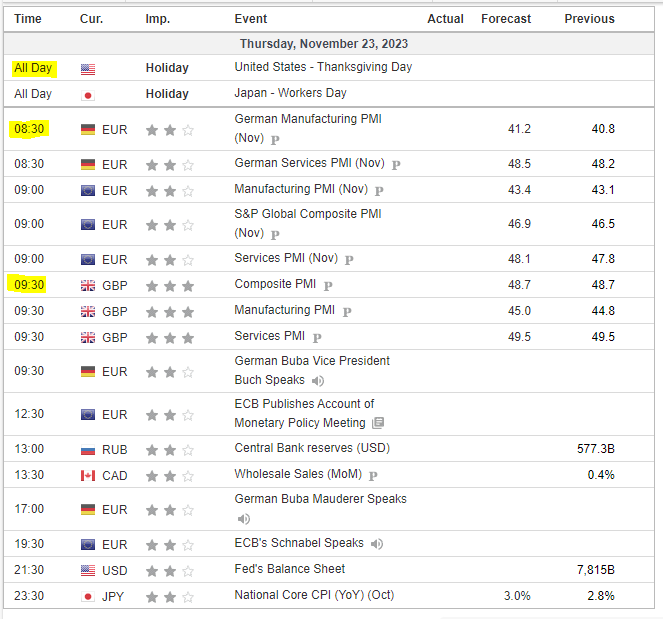This screenshot has width=663, height=619.
Task: Click the preliminary P icon for GBP Composite PMI
Action: click(x=328, y=286)
